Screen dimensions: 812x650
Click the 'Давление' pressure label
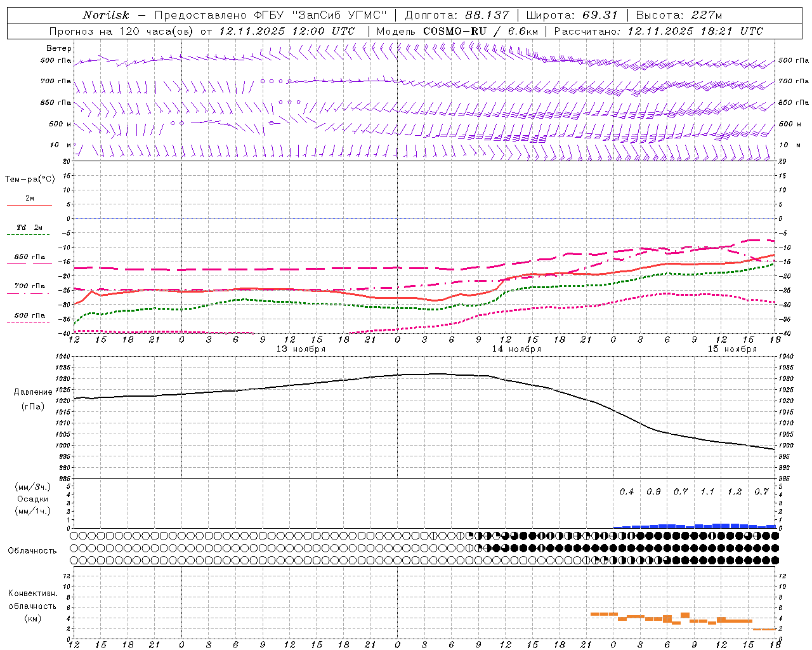coord(33,392)
